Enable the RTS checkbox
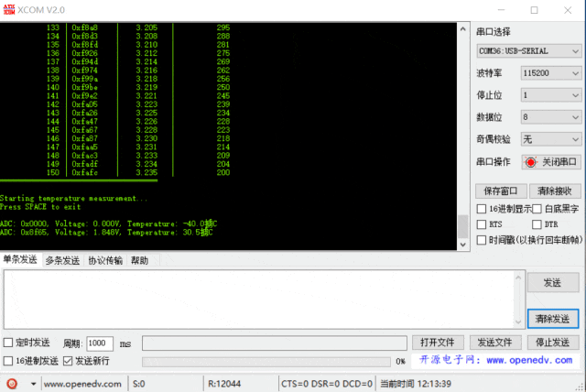Screen dimensions: 586x392 (x=482, y=224)
